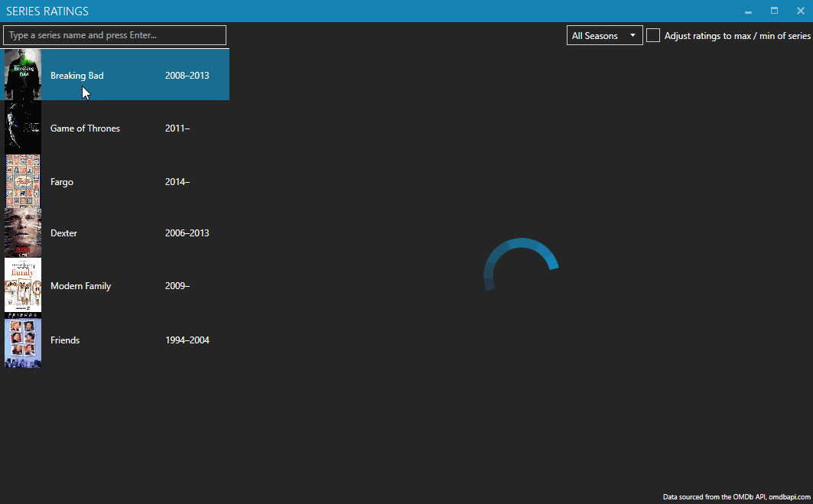
Task: Minimize the Series Ratings window
Action: (748, 11)
